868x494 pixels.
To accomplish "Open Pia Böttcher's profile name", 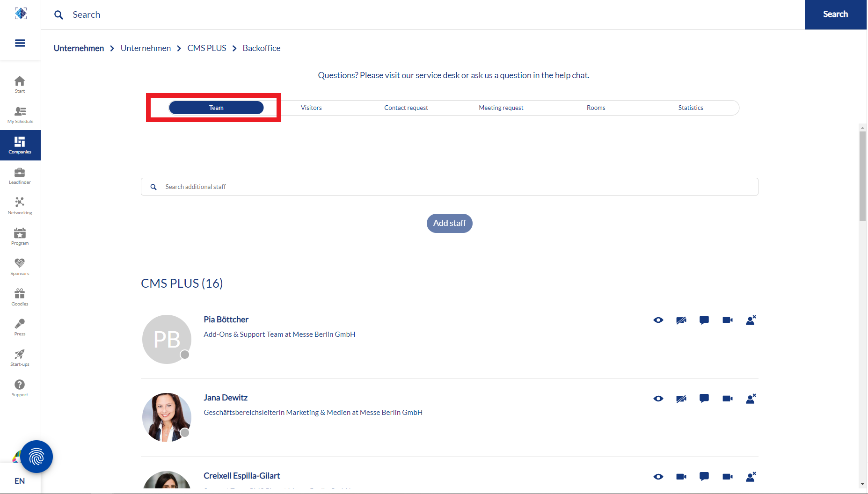I will tap(226, 320).
